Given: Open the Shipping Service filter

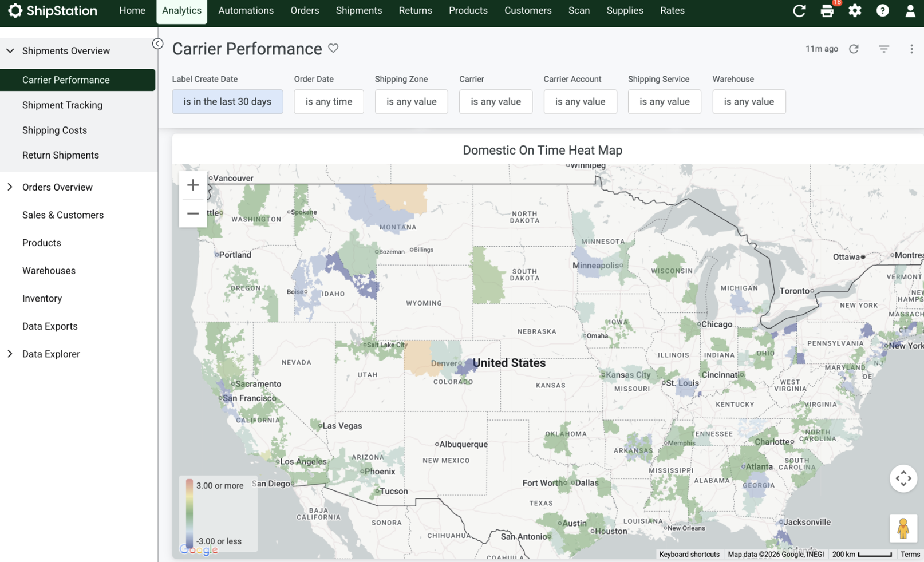Looking at the screenshot, I should (664, 101).
